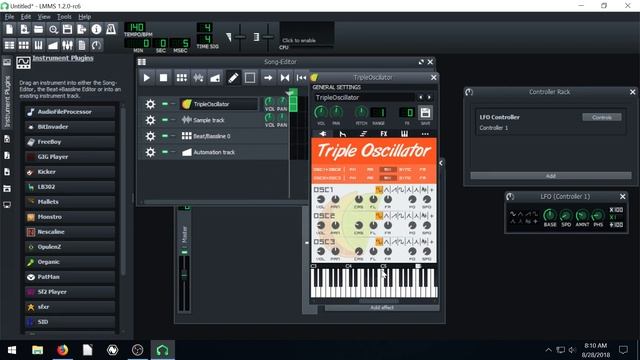The image size is (640, 360).
Task: Open the View menu
Action: click(x=44, y=17)
